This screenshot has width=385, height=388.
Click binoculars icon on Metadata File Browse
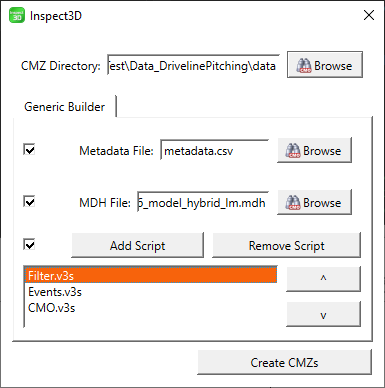(293, 151)
